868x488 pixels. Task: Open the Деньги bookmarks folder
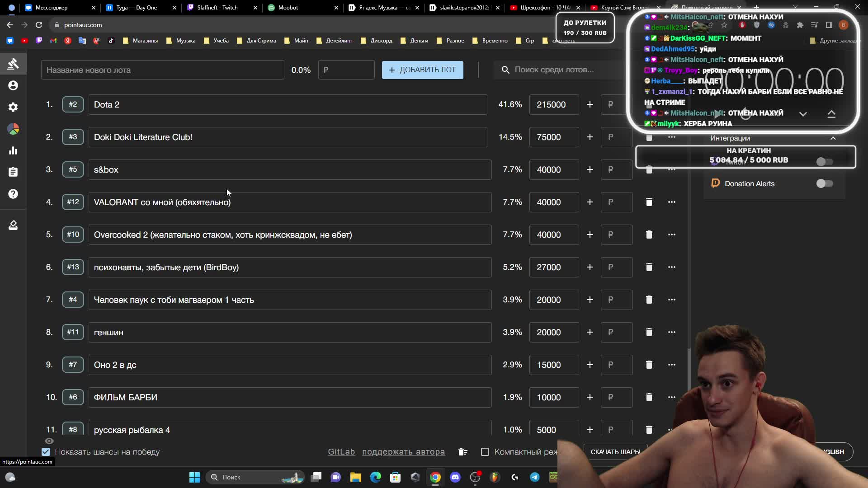(415, 41)
